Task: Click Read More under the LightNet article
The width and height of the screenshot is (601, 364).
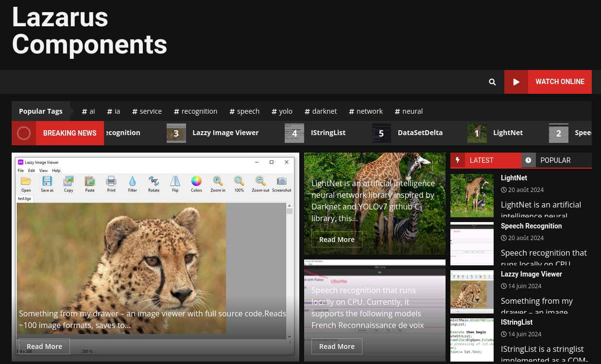Action: (x=337, y=239)
